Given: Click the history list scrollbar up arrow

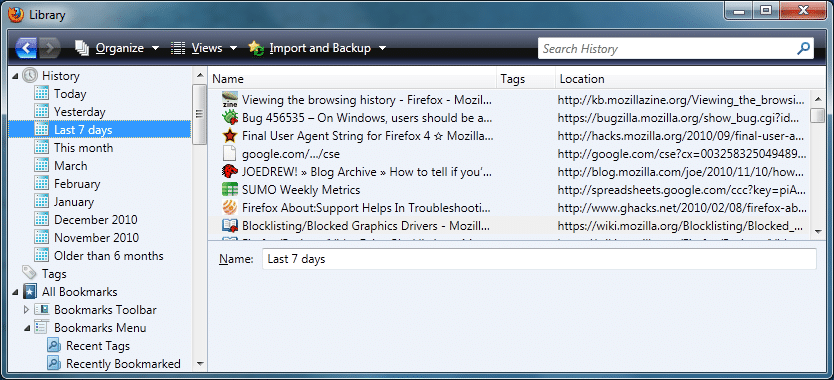Looking at the screenshot, I should click(x=818, y=99).
